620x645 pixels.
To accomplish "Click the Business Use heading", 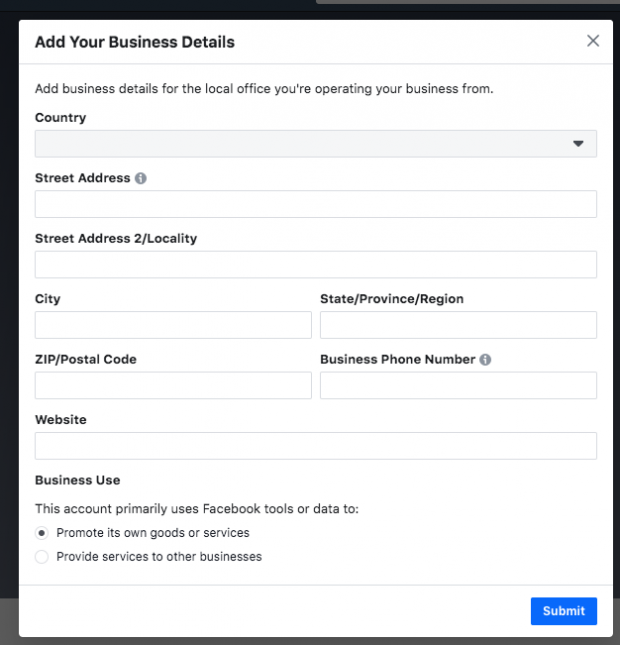I will tap(77, 480).
